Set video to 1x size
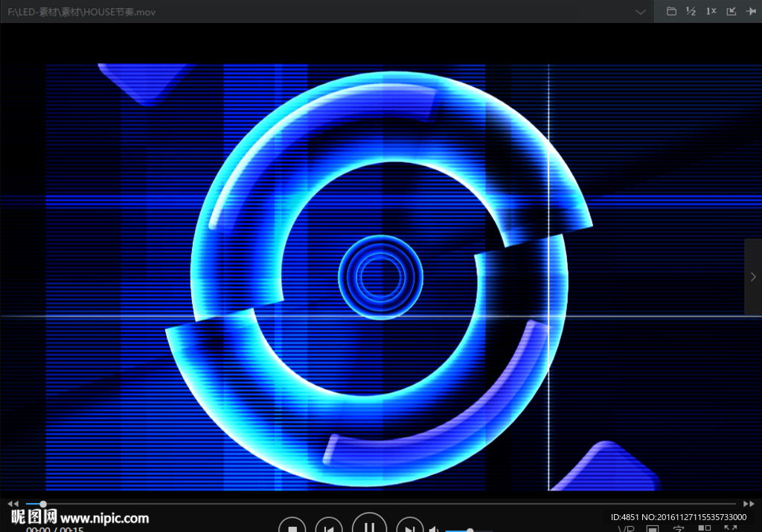This screenshot has width=762, height=532. [711, 11]
